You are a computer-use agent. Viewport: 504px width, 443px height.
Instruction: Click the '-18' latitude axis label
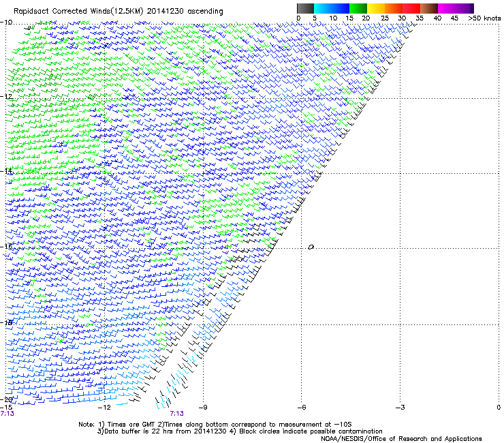[x=6, y=322]
